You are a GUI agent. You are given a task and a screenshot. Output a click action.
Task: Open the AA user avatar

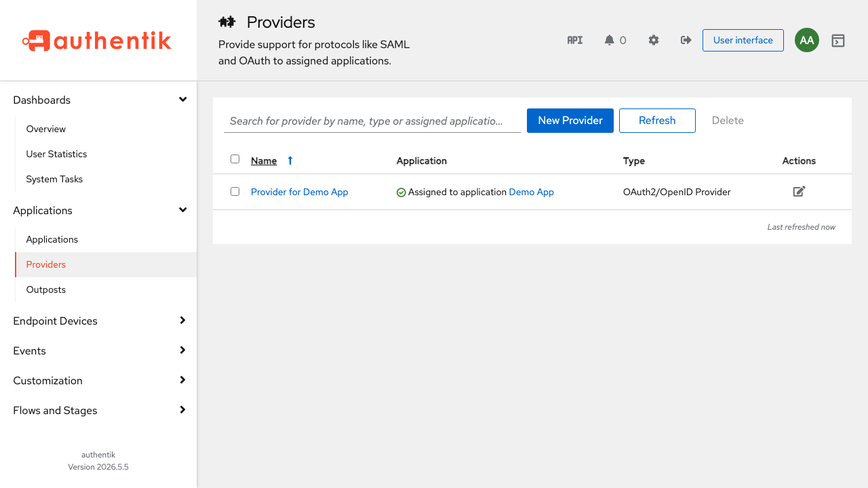pos(807,40)
